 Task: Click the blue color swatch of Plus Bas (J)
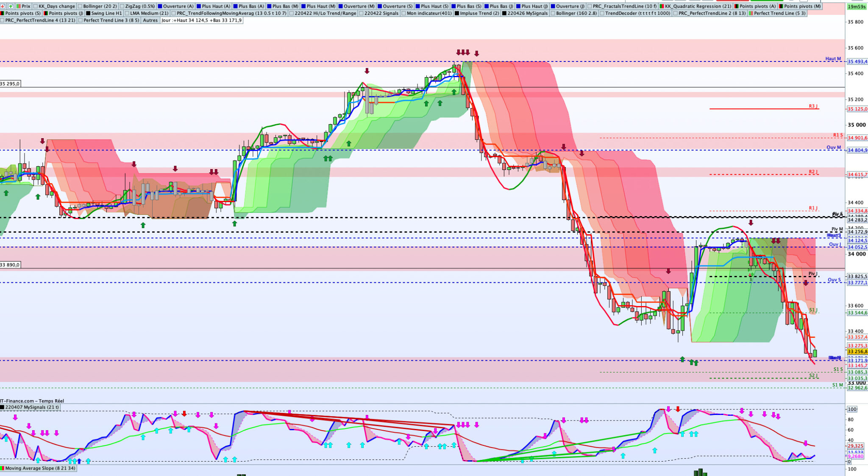[487, 6]
